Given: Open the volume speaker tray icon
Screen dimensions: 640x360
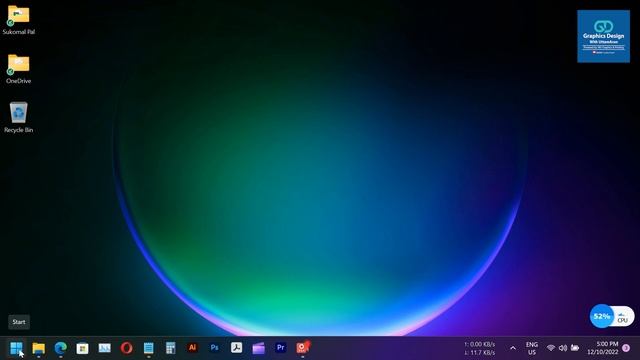Looking at the screenshot, I should click(x=563, y=348).
